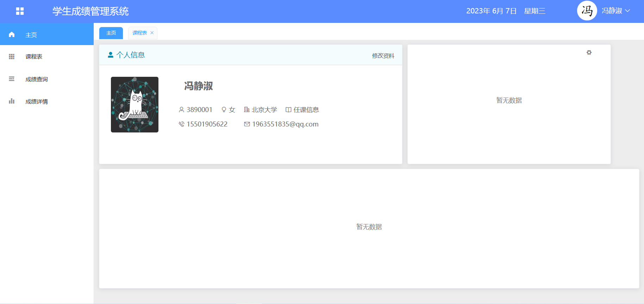Click the envelope icon beside email address
This screenshot has height=304, width=644.
click(x=247, y=124)
